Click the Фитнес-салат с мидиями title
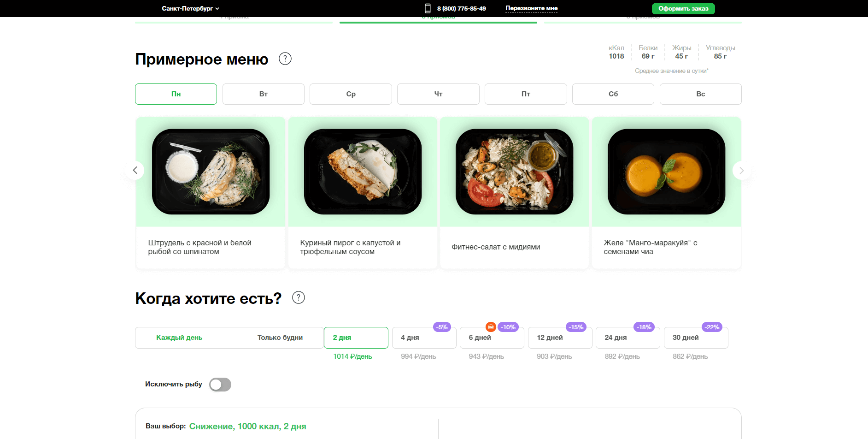 tap(496, 247)
